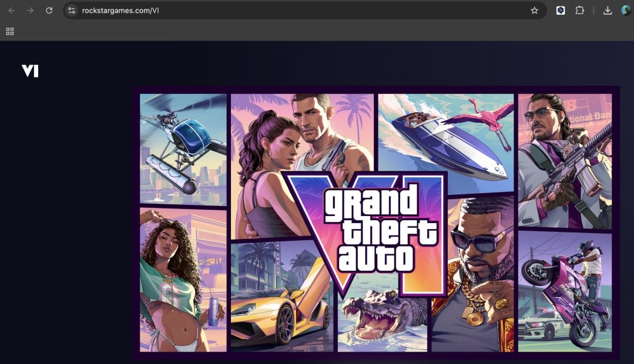Open the blue extension icon beside the address bar

pos(561,11)
